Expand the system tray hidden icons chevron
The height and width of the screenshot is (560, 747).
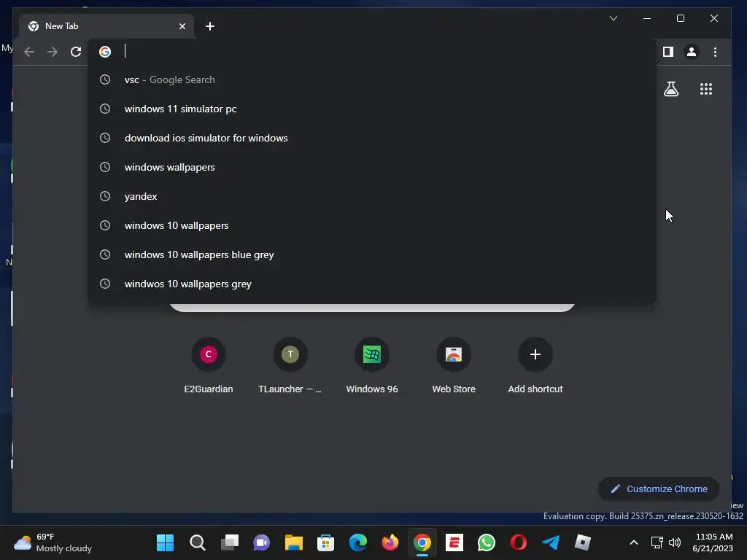634,542
